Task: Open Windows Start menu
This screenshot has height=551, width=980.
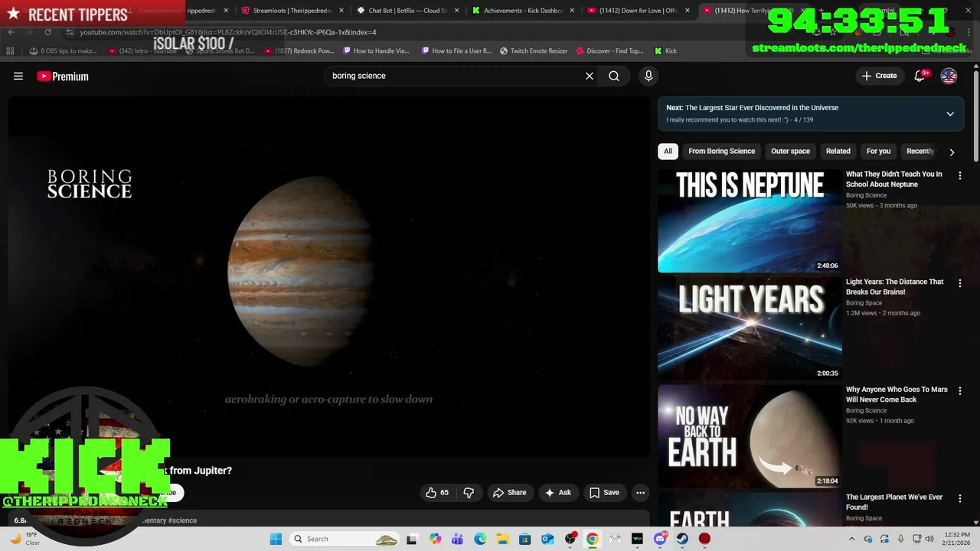Action: (276, 539)
